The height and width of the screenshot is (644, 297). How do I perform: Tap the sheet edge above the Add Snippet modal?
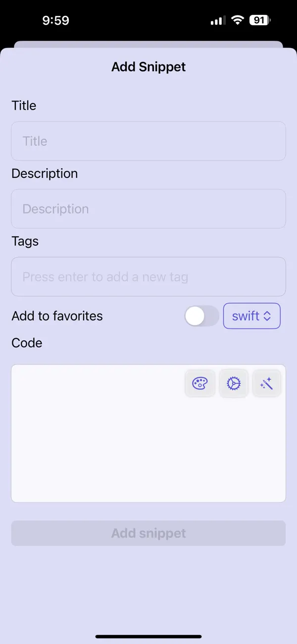click(148, 45)
